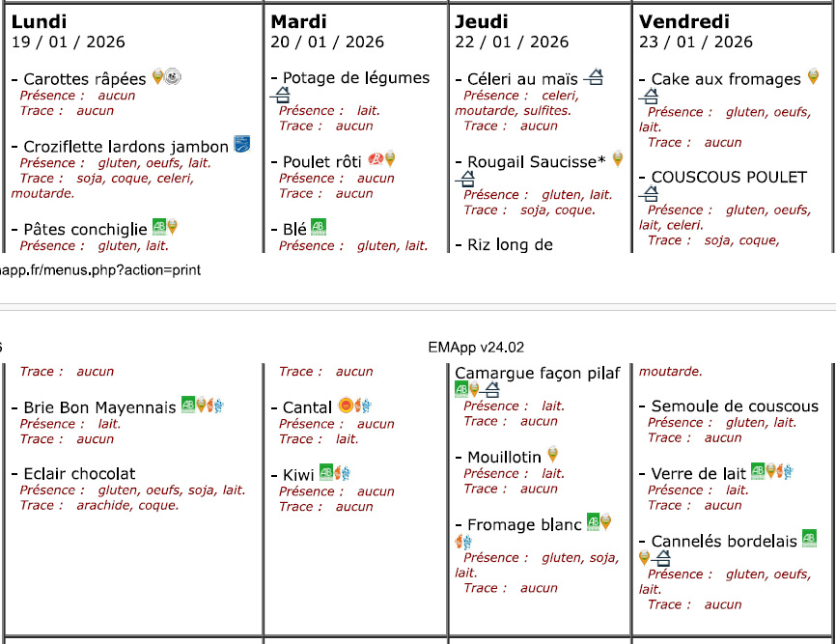Click the orange AOP icon next to Cantal
Screen dimensions: 836x644
click(x=344, y=406)
